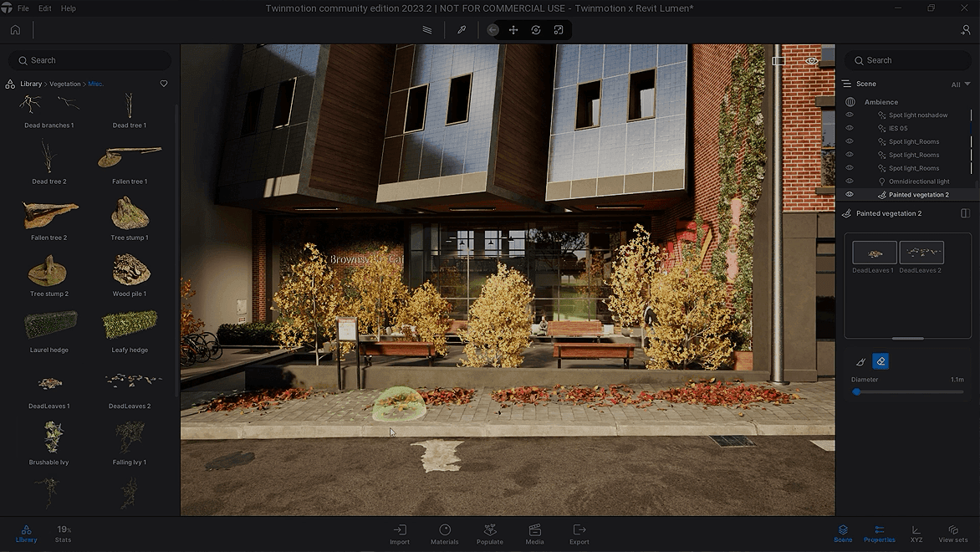Open the viewport eye visibility options
Image resolution: width=980 pixels, height=552 pixels.
[810, 61]
